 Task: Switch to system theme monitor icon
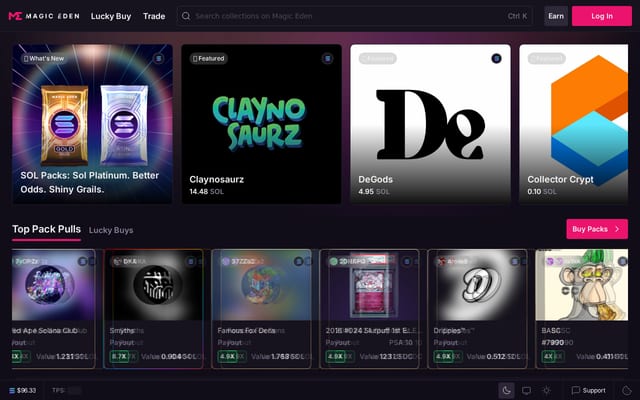(527, 391)
